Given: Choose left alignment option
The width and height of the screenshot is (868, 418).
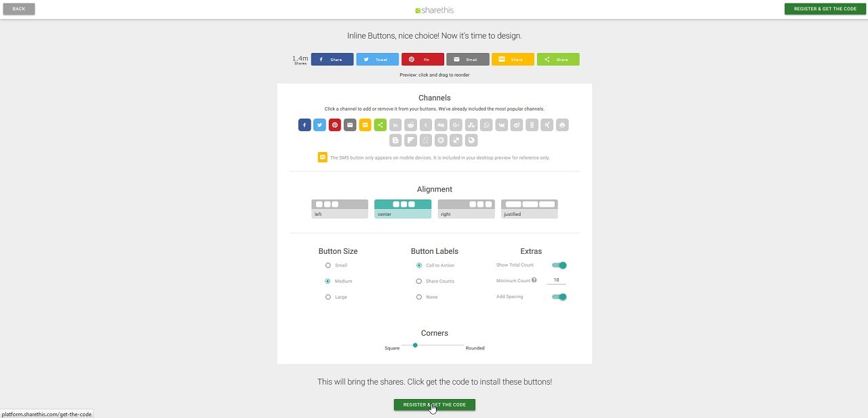Looking at the screenshot, I should [340, 208].
